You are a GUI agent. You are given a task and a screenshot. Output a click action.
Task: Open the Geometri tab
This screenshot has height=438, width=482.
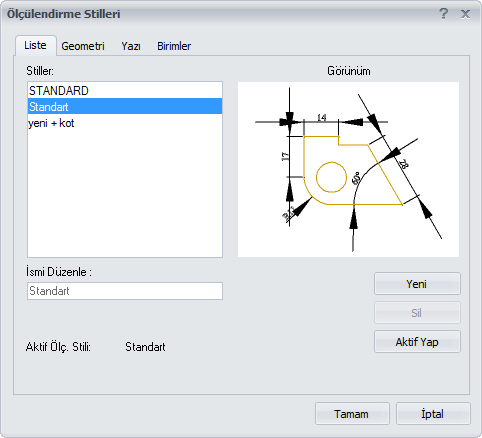[x=83, y=46]
